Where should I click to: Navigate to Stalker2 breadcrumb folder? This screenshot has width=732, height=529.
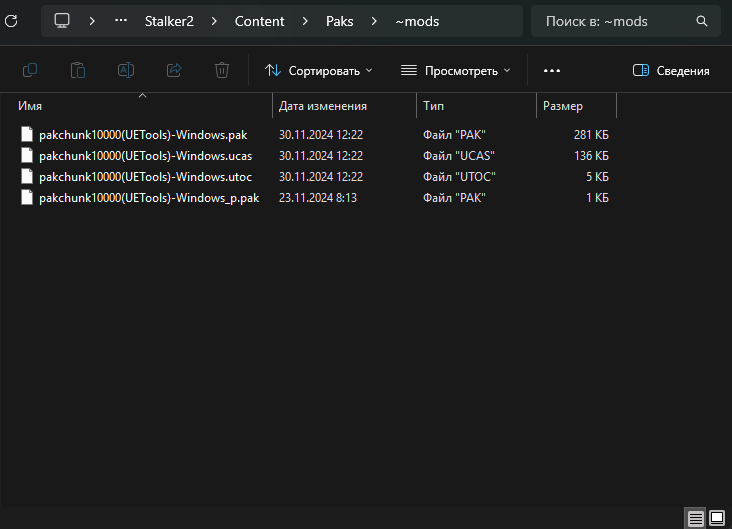click(x=169, y=21)
